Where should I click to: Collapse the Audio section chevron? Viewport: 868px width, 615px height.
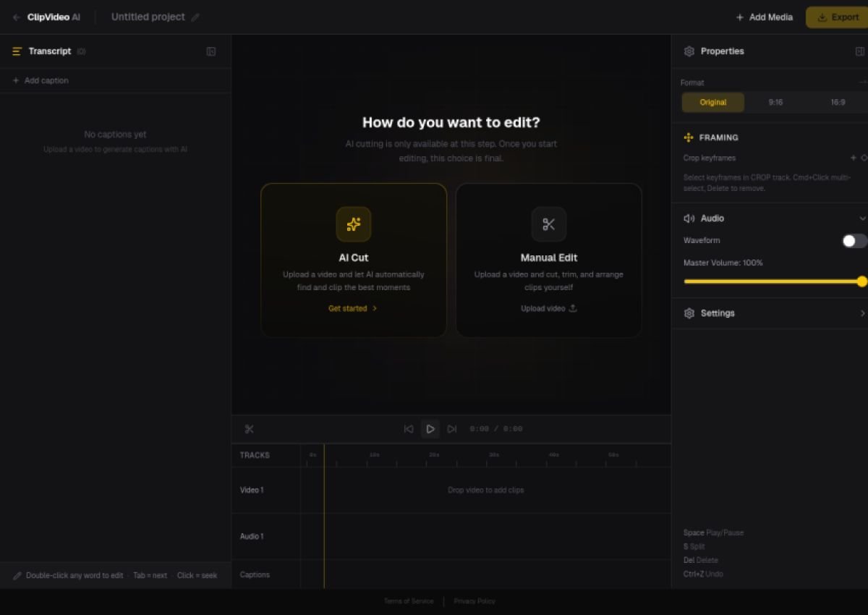[862, 219]
